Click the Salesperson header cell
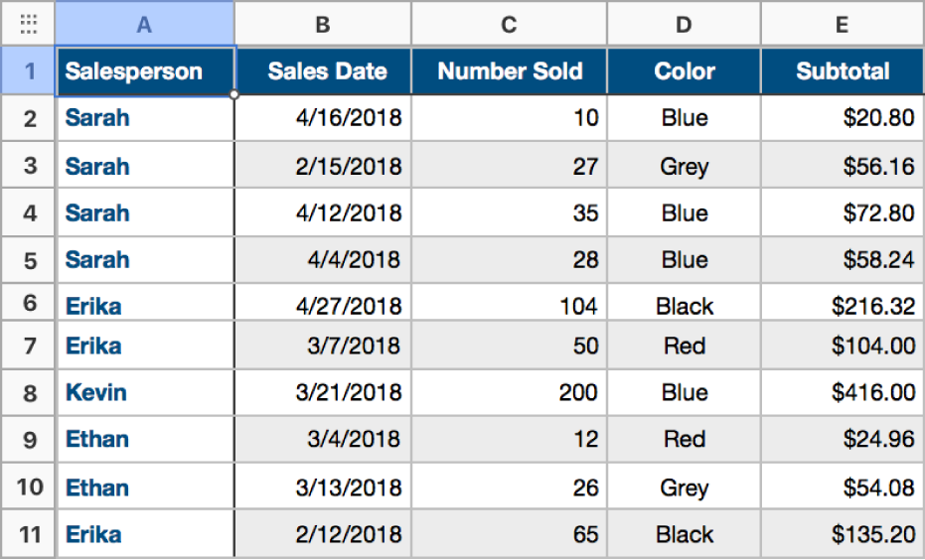This screenshot has width=925, height=560. [145, 71]
